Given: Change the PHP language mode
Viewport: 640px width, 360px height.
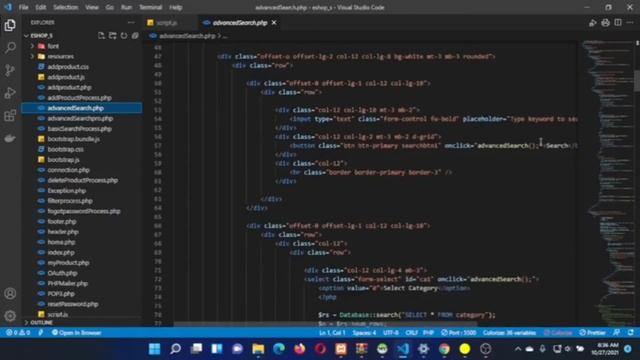Looking at the screenshot, I should pyautogui.click(x=428, y=333).
